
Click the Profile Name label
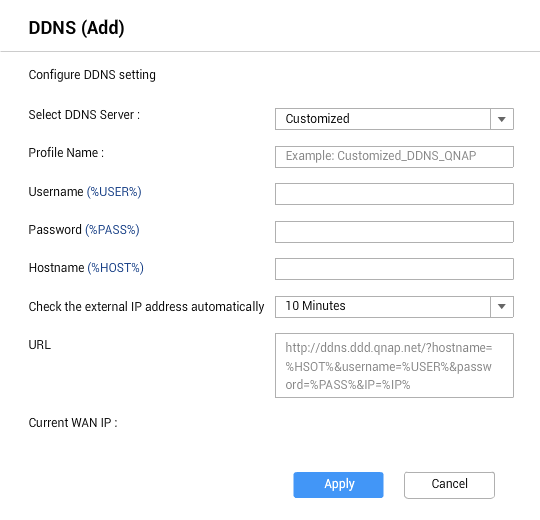pos(66,153)
